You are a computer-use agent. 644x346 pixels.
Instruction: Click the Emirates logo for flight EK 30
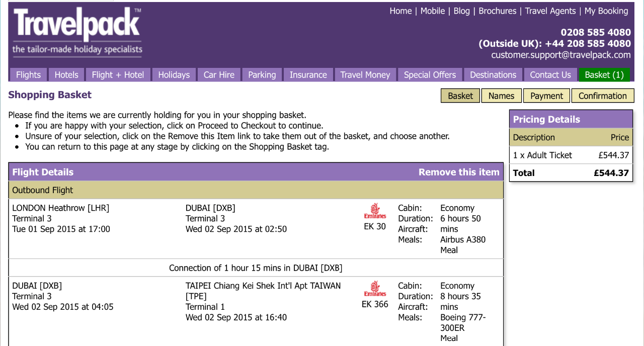[x=375, y=211]
